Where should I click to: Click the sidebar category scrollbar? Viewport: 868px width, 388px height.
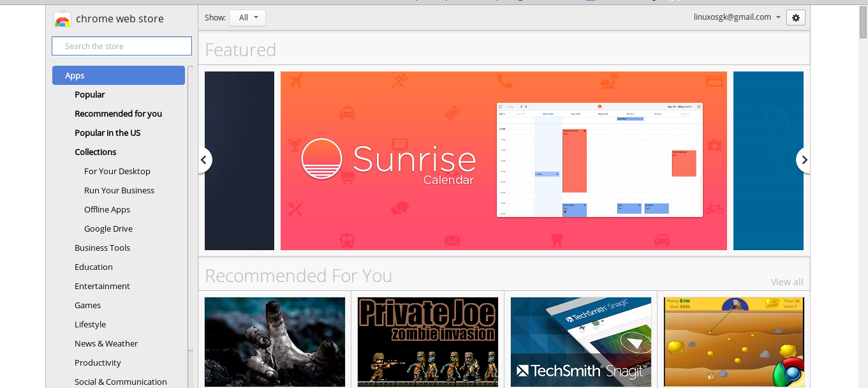click(x=190, y=208)
